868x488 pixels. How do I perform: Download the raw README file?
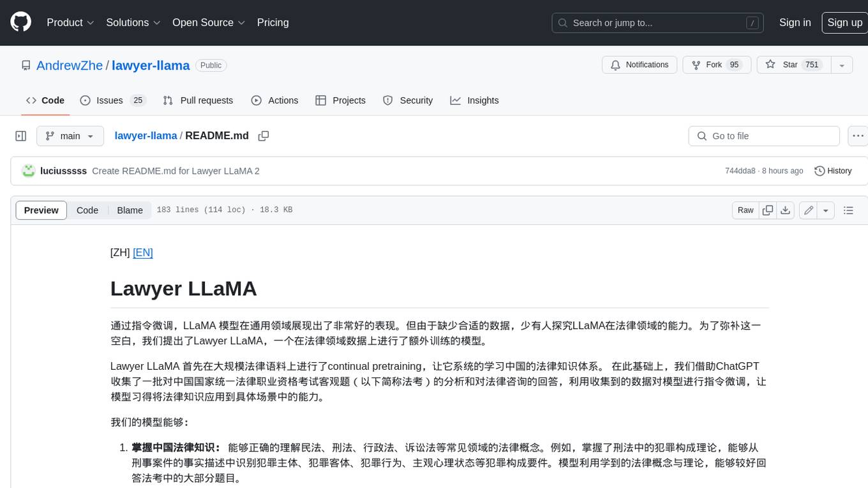[786, 210]
